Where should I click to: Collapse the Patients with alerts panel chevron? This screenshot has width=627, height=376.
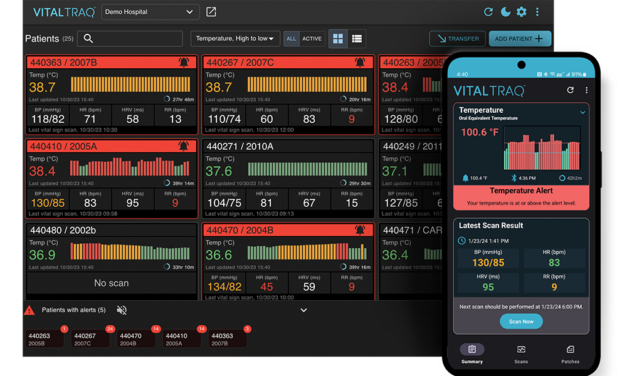click(304, 310)
